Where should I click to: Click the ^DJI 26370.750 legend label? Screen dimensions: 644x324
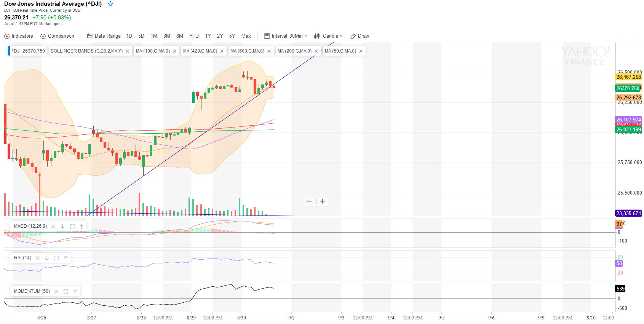click(28, 51)
